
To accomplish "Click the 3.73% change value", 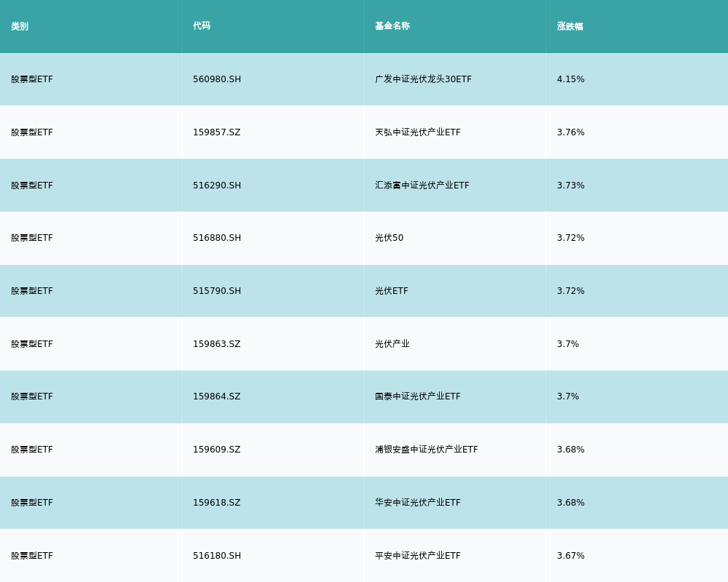I will point(571,186).
